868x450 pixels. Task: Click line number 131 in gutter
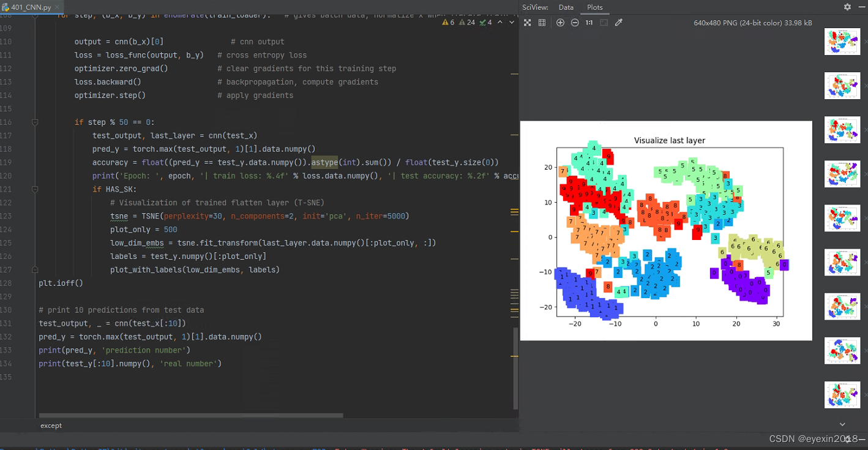[x=6, y=323]
